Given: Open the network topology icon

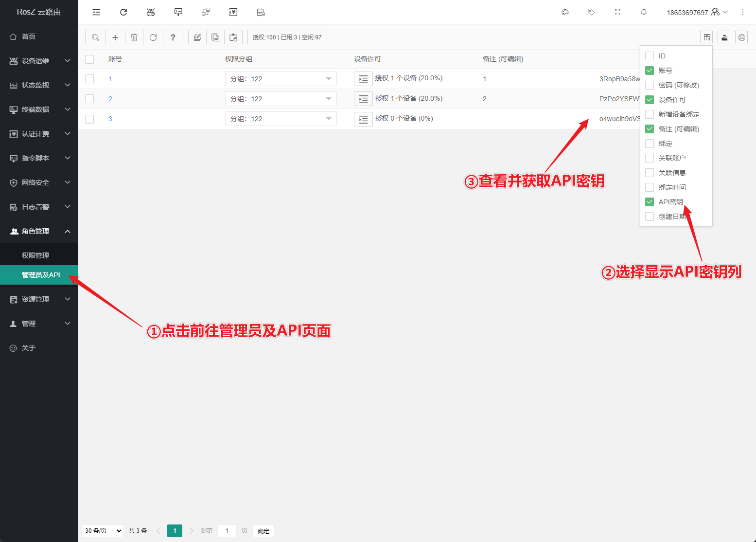Looking at the screenshot, I should click(x=205, y=12).
